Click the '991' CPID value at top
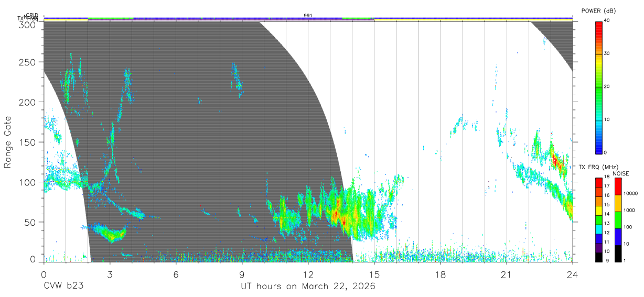The image size is (644, 297). 308,16
